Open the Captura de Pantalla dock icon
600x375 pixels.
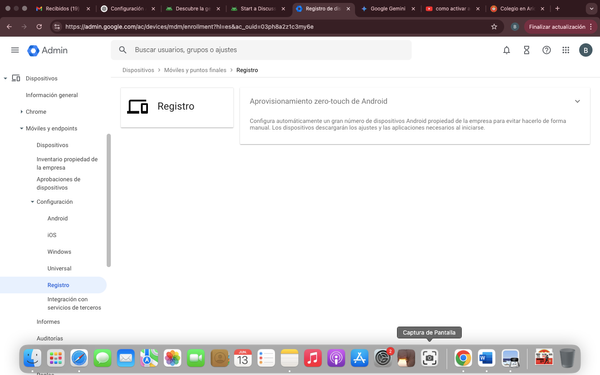pyautogui.click(x=429, y=358)
